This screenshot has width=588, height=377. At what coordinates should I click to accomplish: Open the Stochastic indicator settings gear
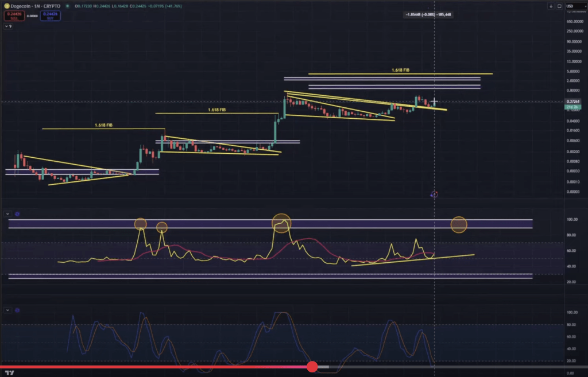pos(17,310)
